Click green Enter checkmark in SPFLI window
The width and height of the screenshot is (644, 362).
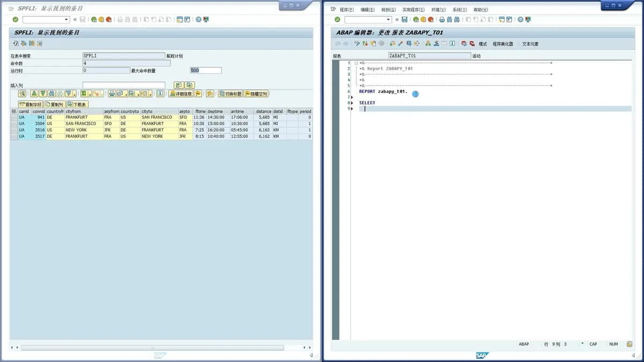[x=15, y=19]
